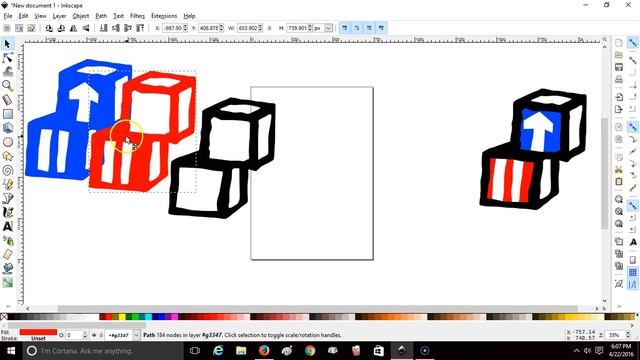This screenshot has height=360, width=640.
Task: Select the Paint Bucket fill tool
Action: (x=7, y=268)
